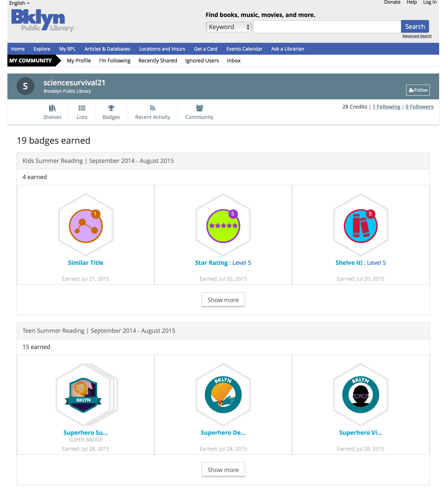The height and width of the screenshot is (492, 448).
Task: Click the Superhero villain mask badge
Action: click(361, 395)
